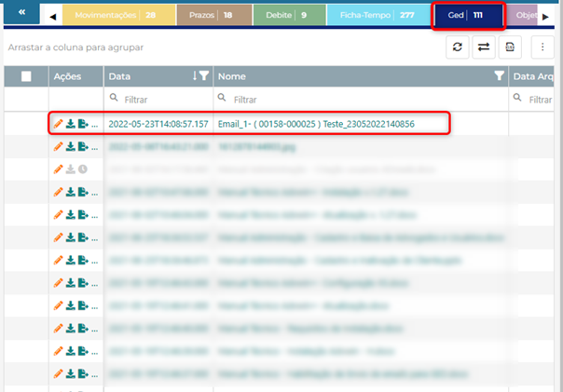Click the greyed-out download icon
Image resolution: width=563 pixels, height=392 pixels.
[71, 169]
